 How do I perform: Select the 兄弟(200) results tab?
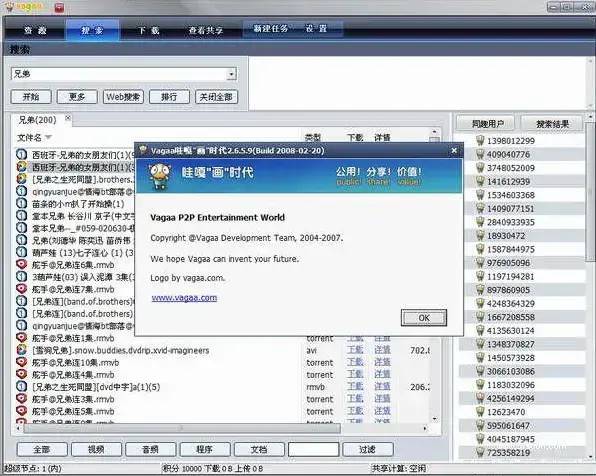(37, 120)
